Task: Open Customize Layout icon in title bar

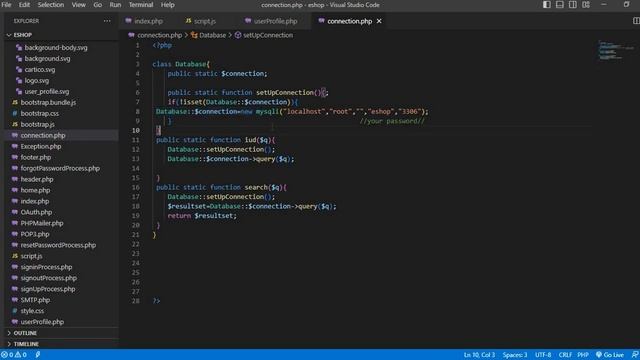Action: tap(586, 5)
